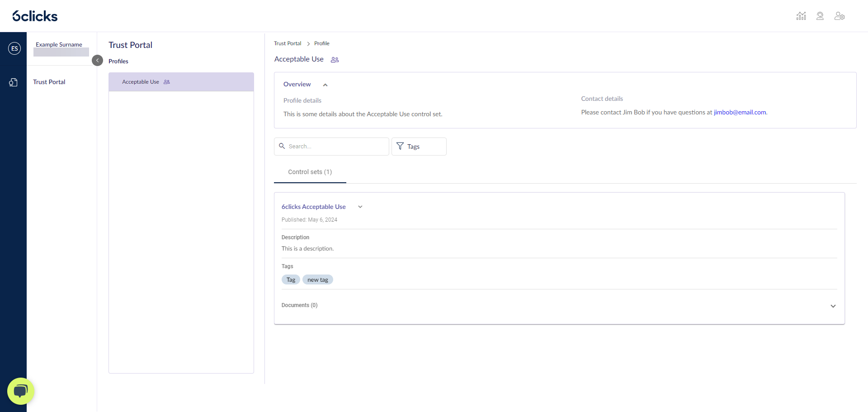Collapse the side panel with the arrow button
The height and width of the screenshot is (412, 868).
click(97, 60)
